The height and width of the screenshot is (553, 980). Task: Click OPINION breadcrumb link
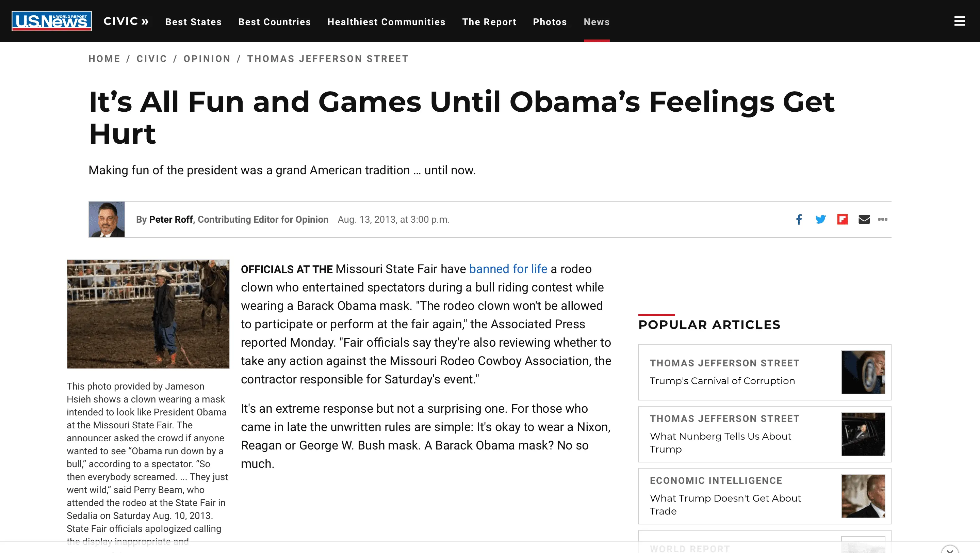pos(207,59)
